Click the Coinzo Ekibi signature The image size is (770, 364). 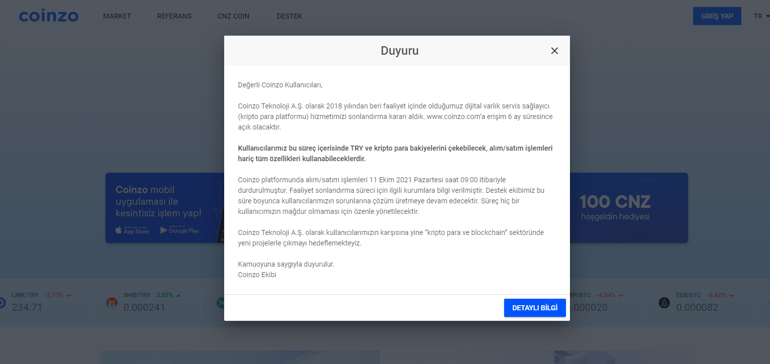coord(257,275)
